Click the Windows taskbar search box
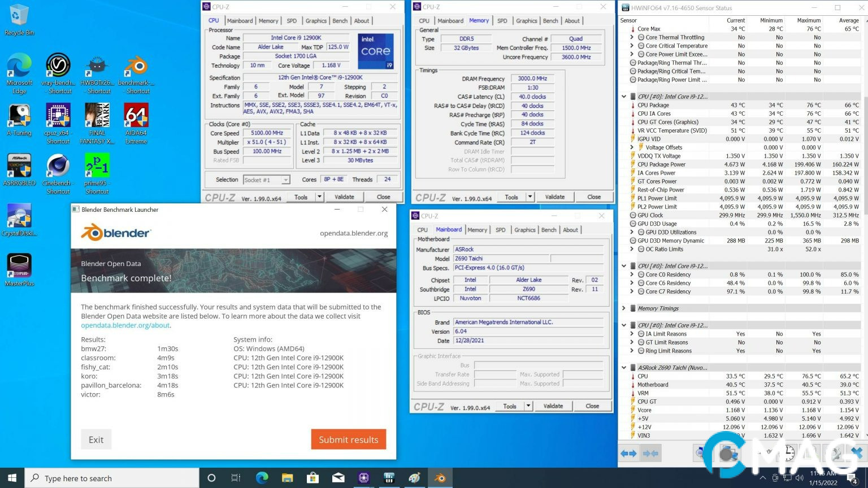Image resolution: width=868 pixels, height=488 pixels. pos(112,478)
